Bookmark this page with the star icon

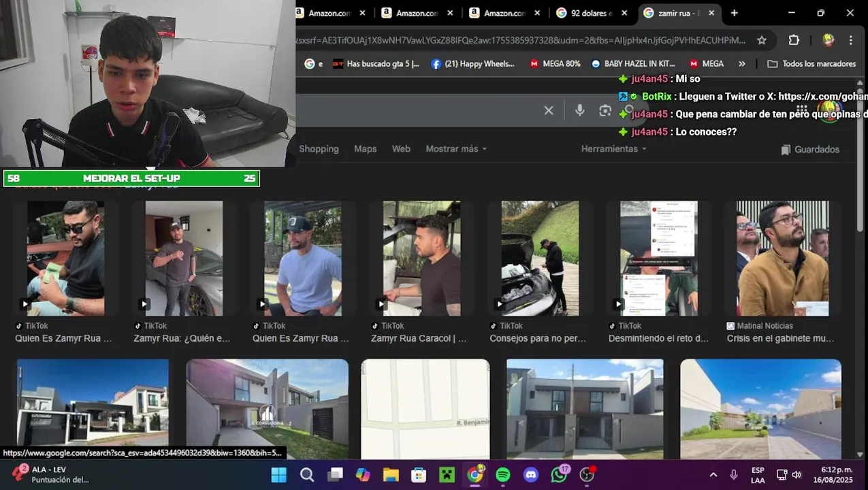point(762,40)
